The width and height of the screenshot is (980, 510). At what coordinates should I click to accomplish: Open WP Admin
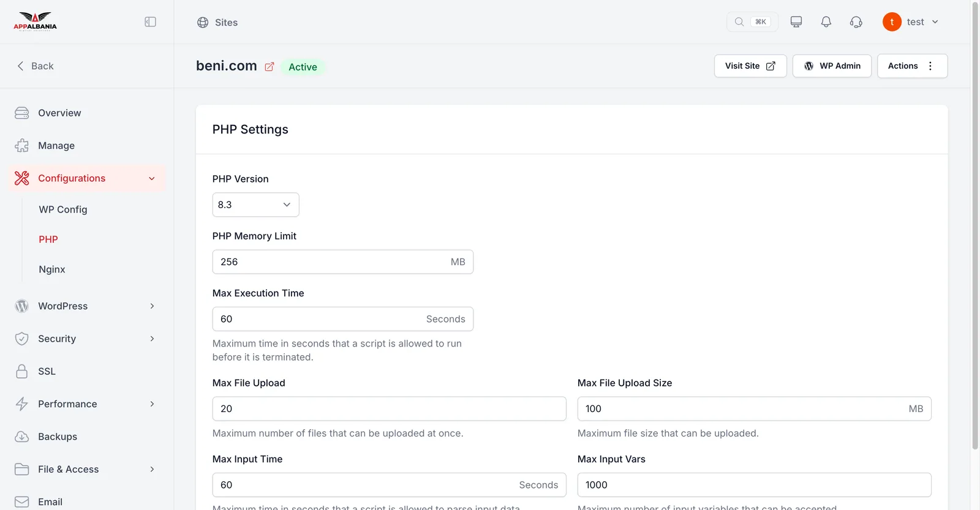[x=832, y=66]
